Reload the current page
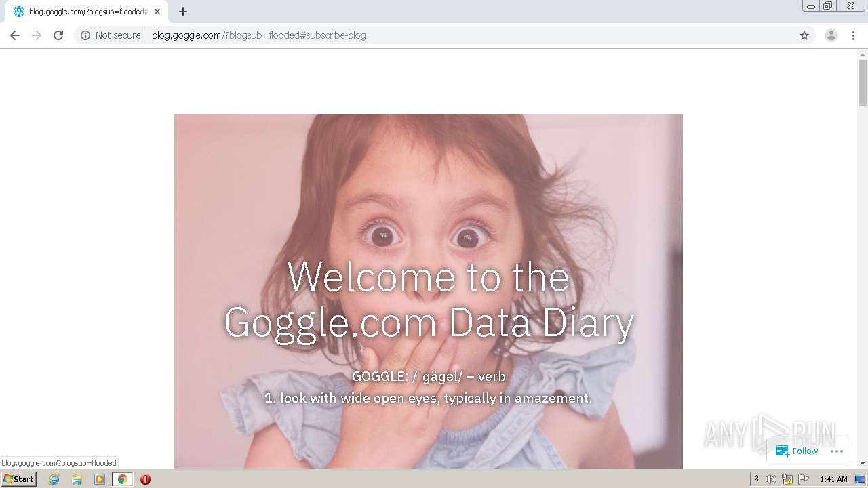Screen dimensions: 868x488 coord(58,35)
